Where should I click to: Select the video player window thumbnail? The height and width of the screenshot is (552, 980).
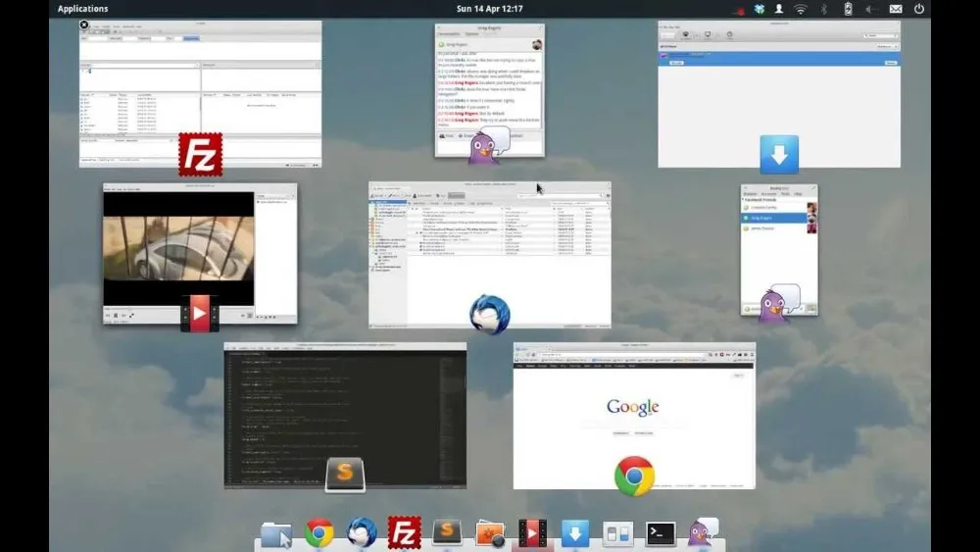point(200,253)
